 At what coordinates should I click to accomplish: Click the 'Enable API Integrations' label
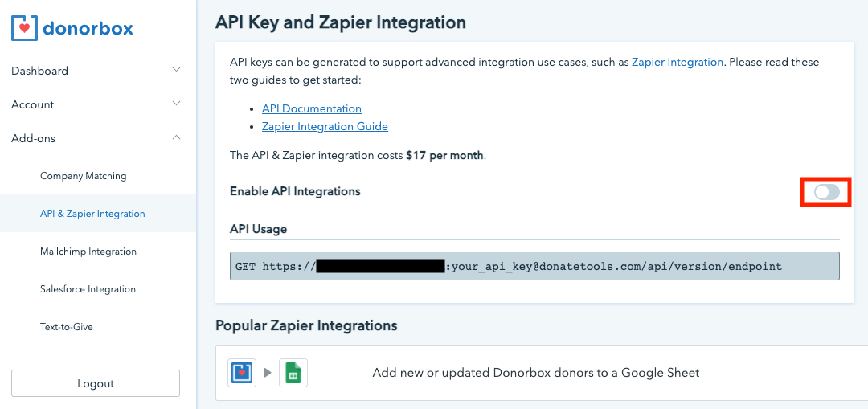tap(295, 191)
